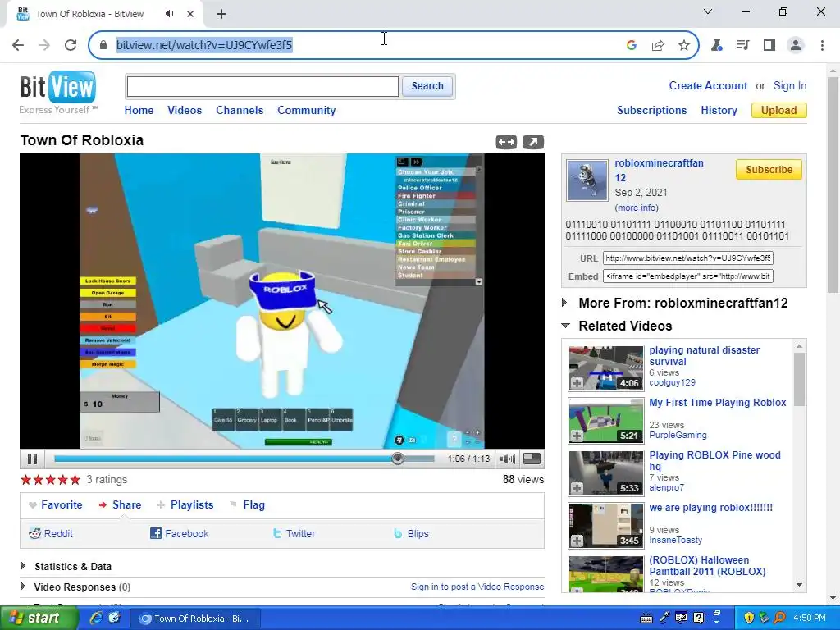This screenshot has width=840, height=630.
Task: Click the browser address bar URL
Action: click(204, 45)
